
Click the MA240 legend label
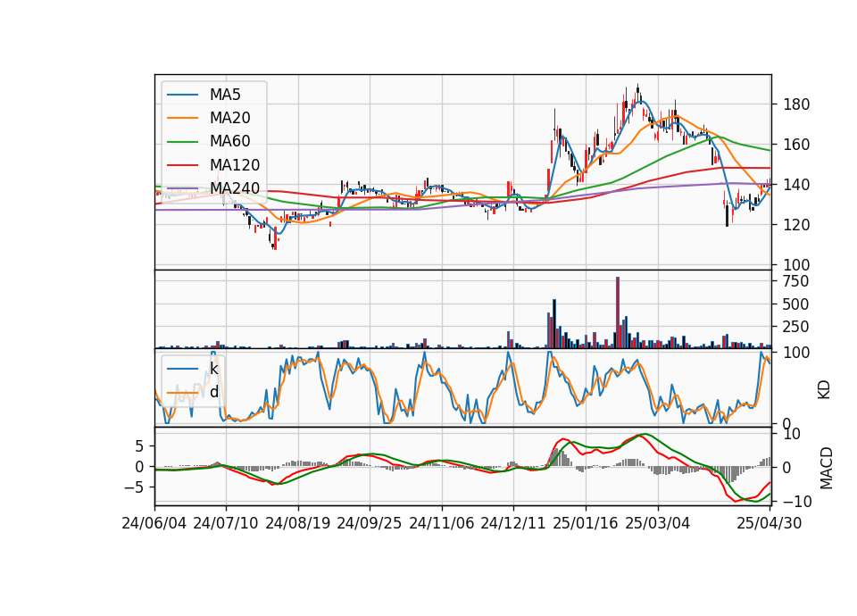pyautogui.click(x=235, y=188)
